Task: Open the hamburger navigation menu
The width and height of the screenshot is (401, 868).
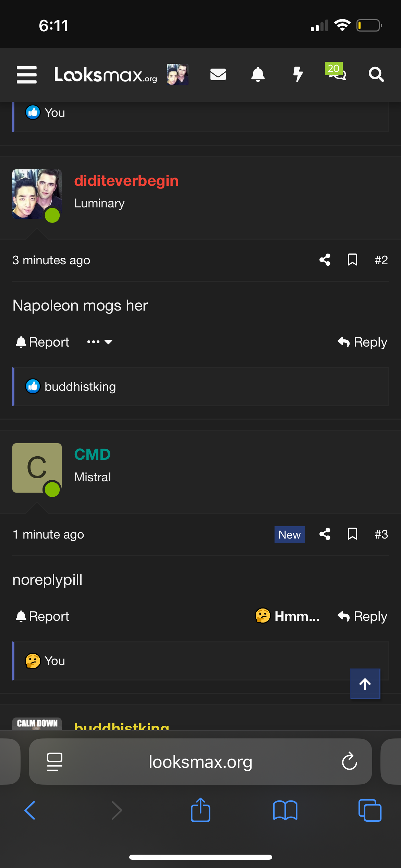Action: (x=27, y=75)
